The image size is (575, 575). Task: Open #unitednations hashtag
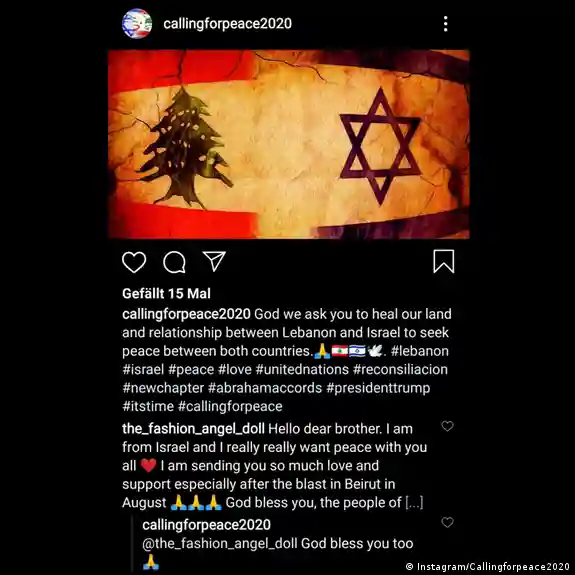(x=302, y=369)
